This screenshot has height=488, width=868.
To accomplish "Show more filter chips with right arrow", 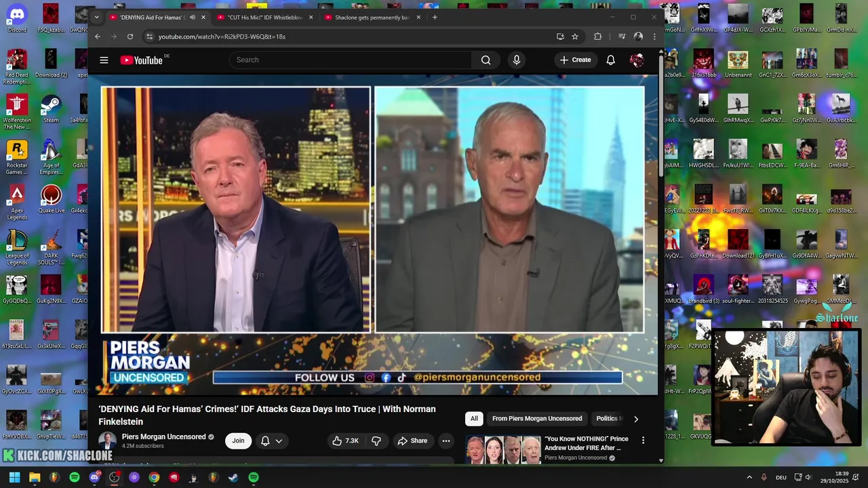I will coord(635,419).
